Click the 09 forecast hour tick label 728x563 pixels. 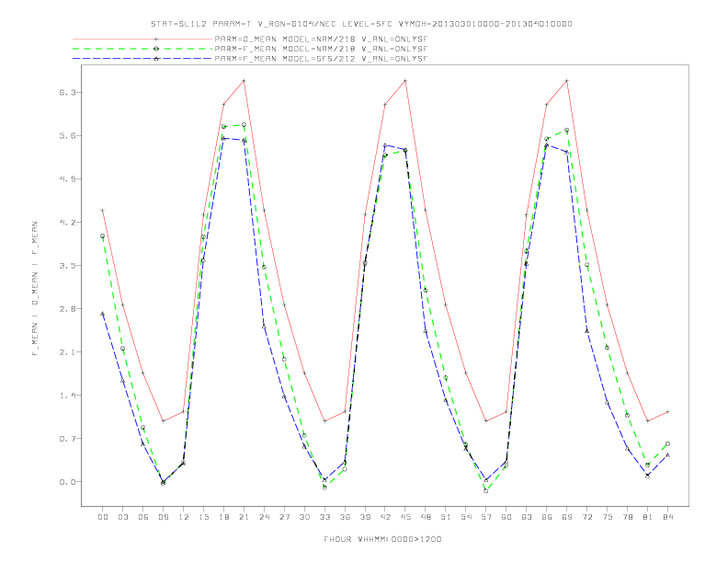click(x=163, y=517)
